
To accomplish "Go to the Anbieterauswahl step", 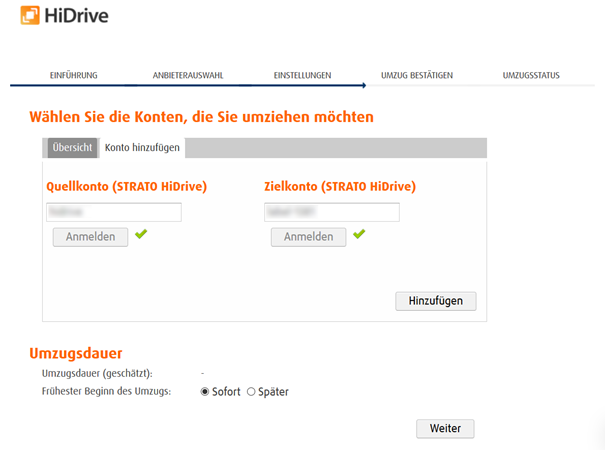I will tap(188, 75).
